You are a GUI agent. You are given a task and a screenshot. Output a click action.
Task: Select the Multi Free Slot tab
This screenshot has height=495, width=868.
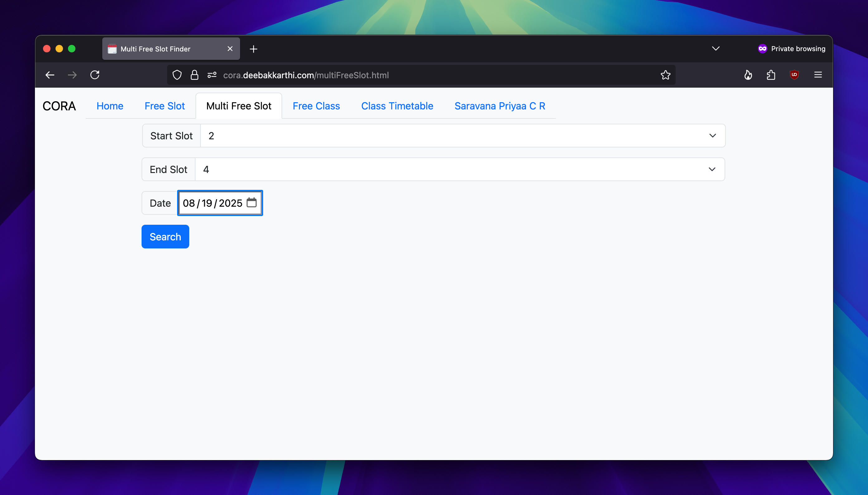pos(239,106)
